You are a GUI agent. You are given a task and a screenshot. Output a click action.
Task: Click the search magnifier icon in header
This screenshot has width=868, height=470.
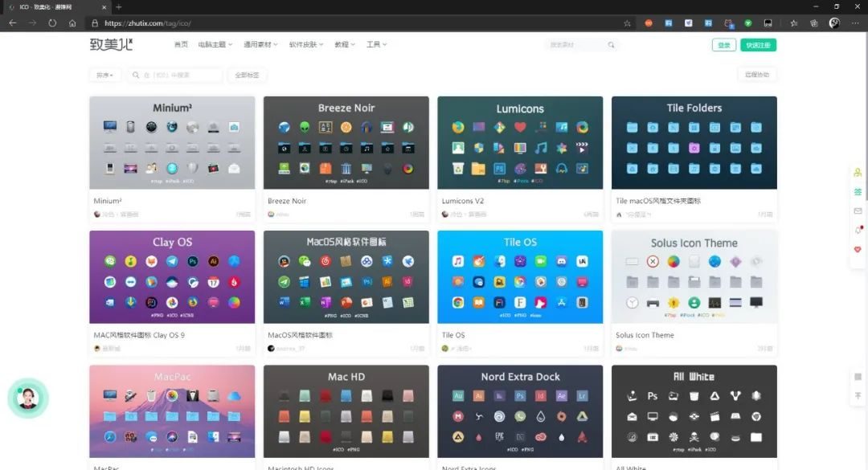click(612, 45)
